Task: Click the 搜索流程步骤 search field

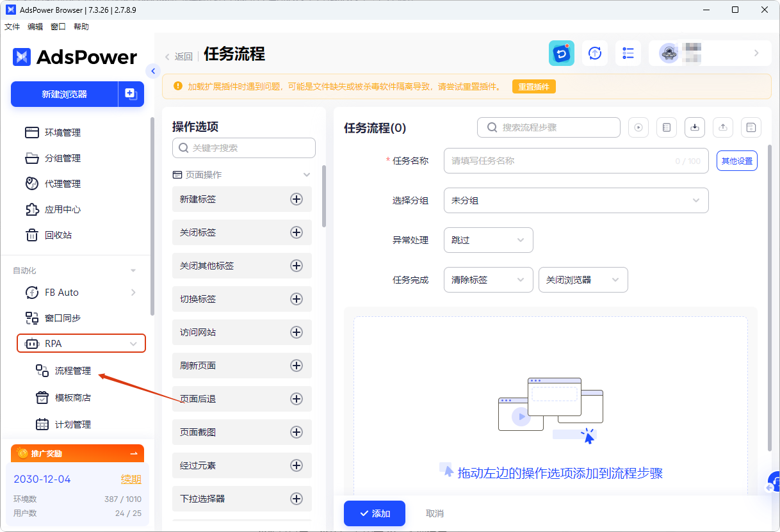Action: point(549,127)
